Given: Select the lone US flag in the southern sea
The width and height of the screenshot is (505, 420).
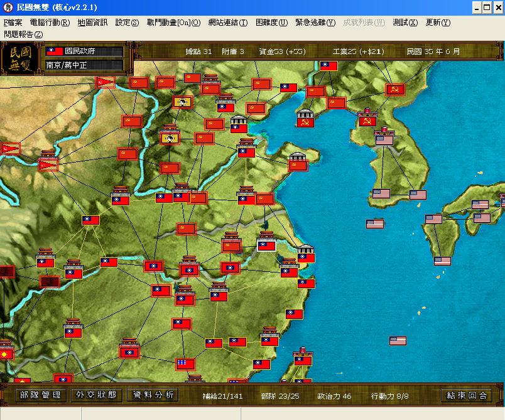Looking at the screenshot, I should pos(398,340).
